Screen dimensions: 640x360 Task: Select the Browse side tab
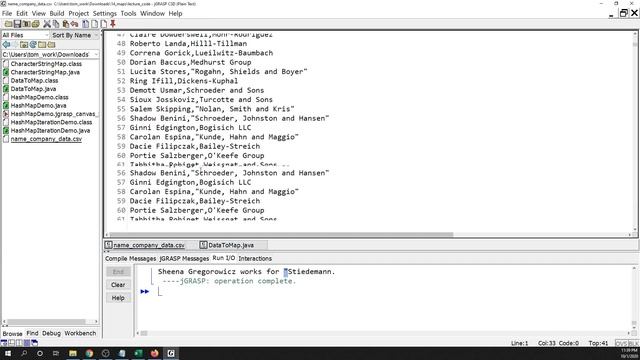(13, 333)
